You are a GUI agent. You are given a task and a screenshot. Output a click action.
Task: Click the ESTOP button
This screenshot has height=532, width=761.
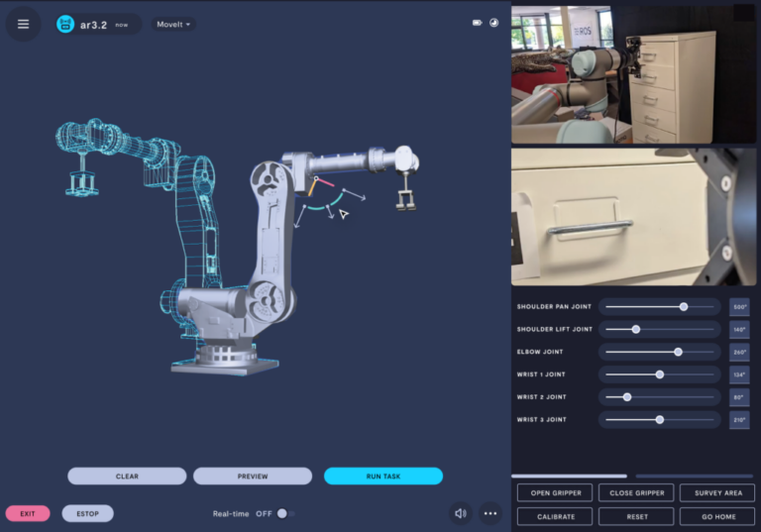click(87, 513)
